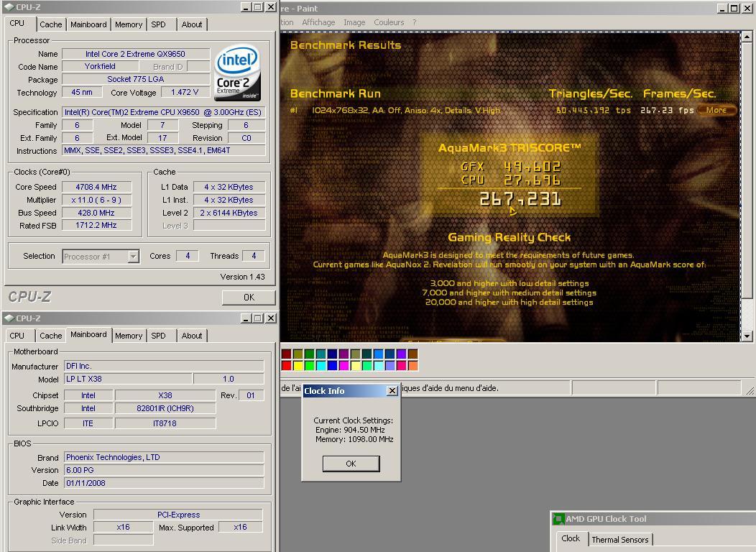Viewport: 756px width, 552px height.
Task: Click the Southbridge value 82801IR (ICH9R)
Action: [x=165, y=408]
